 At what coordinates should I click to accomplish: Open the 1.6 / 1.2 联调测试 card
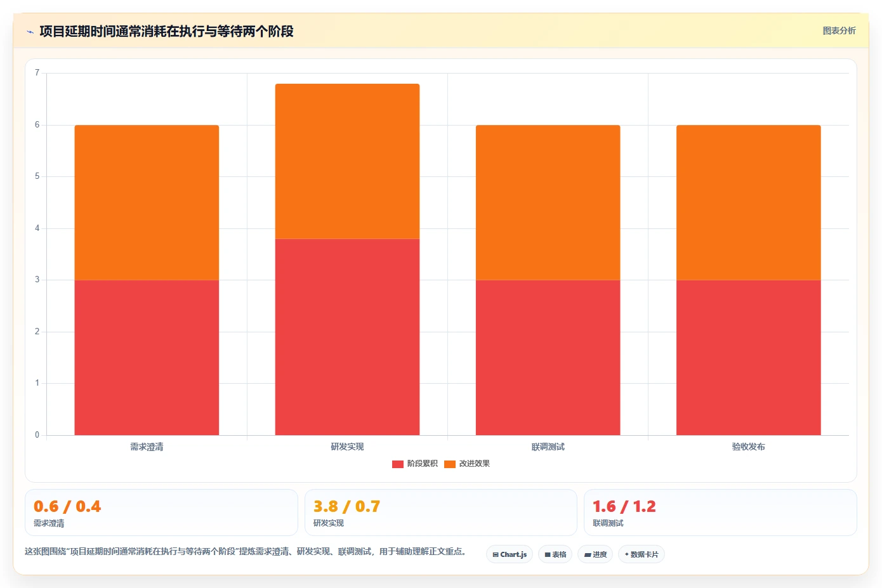(x=720, y=513)
